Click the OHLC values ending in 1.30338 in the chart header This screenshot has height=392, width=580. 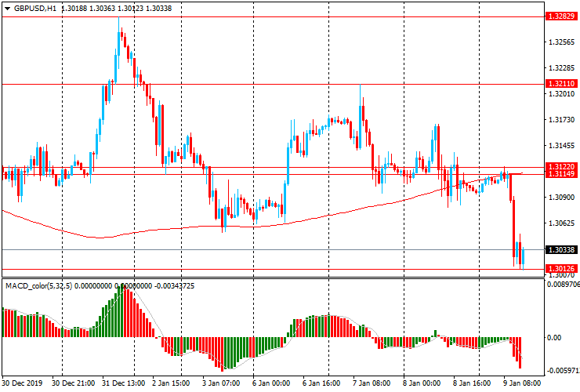(x=117, y=8)
